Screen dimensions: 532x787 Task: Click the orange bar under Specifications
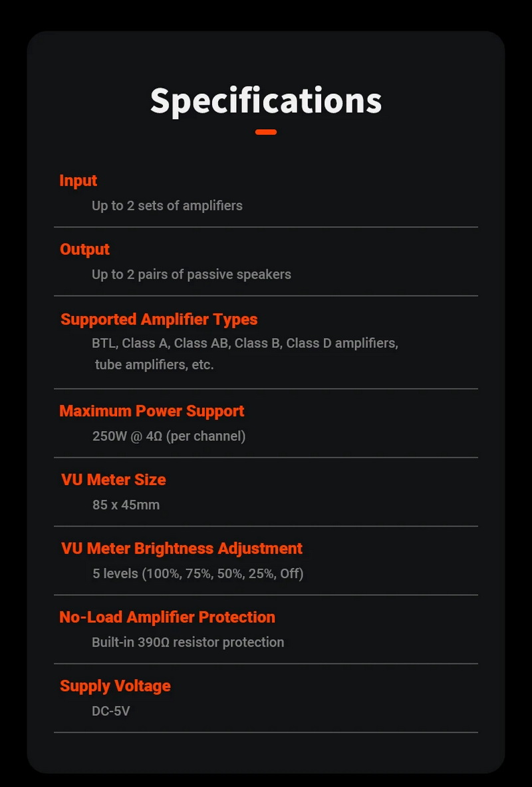(x=266, y=132)
